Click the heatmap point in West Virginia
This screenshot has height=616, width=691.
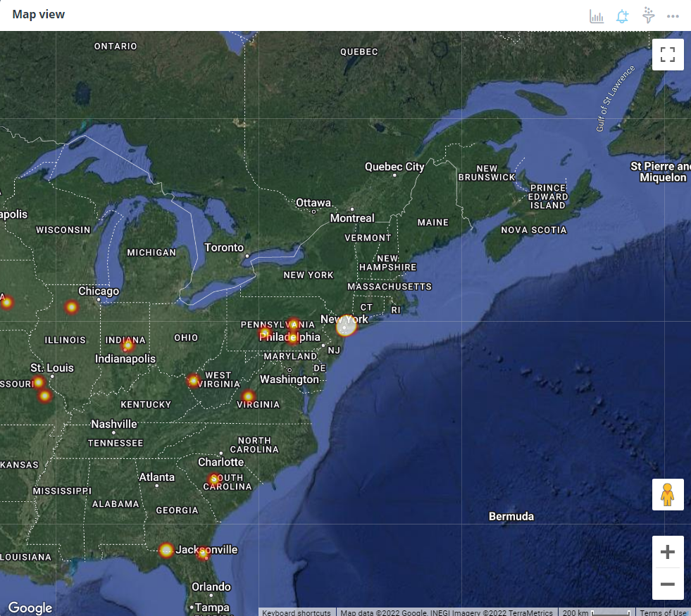point(194,381)
